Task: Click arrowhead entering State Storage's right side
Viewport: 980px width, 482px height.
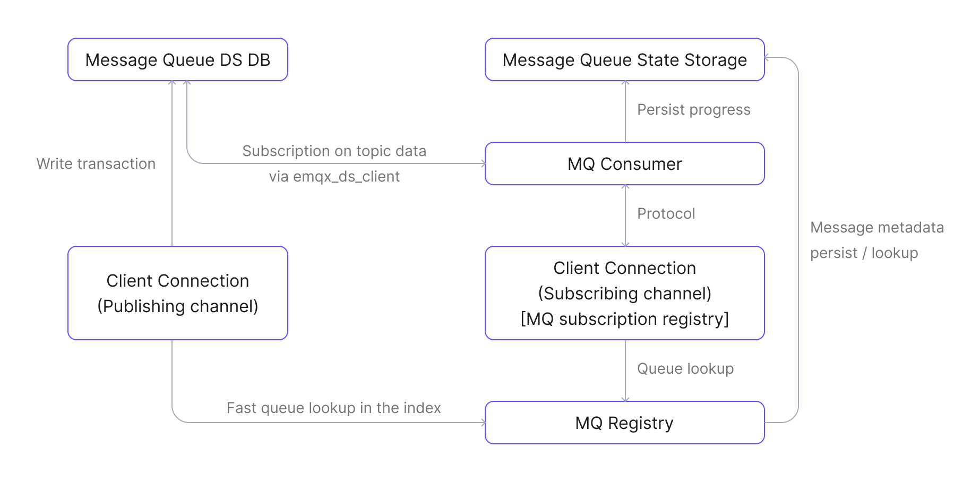Action: coord(767,57)
